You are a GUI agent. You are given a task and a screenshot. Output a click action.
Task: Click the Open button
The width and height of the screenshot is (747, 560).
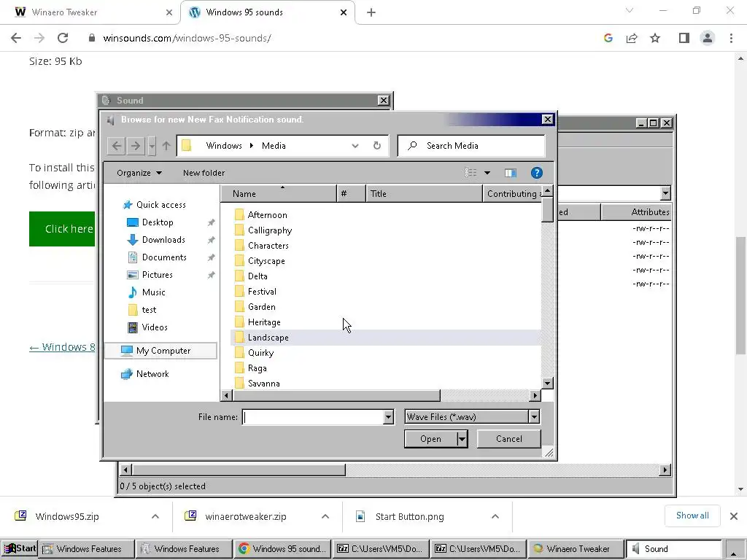430,439
